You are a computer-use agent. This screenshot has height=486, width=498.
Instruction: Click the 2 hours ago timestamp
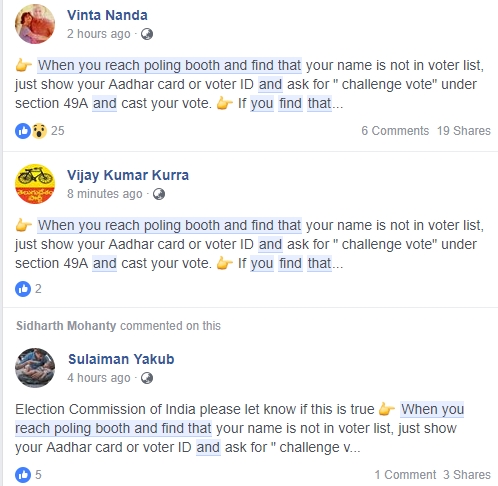[x=99, y=34]
